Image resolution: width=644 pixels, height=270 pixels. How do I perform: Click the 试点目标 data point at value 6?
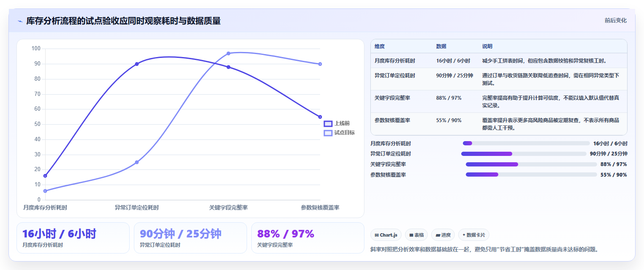[45, 191]
